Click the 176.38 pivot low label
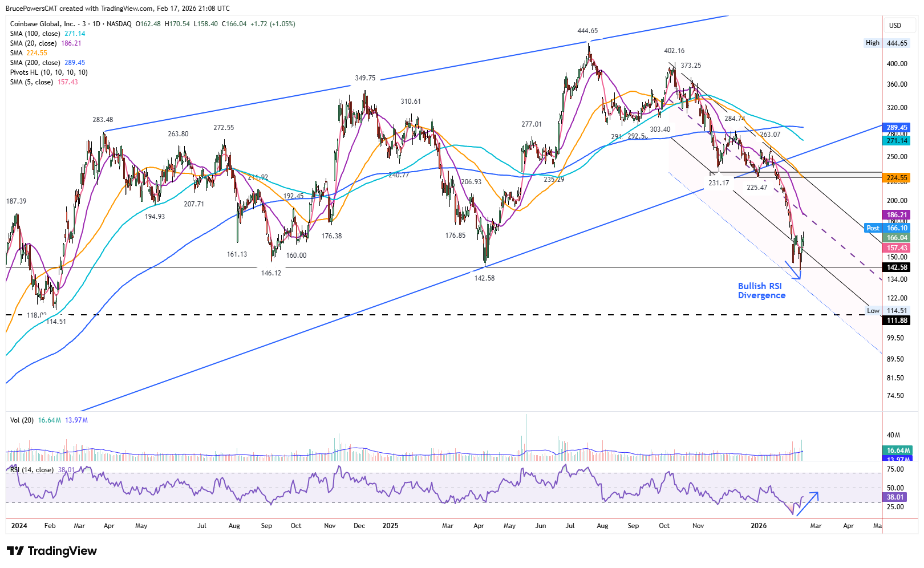This screenshot has height=568, width=924. pos(331,236)
